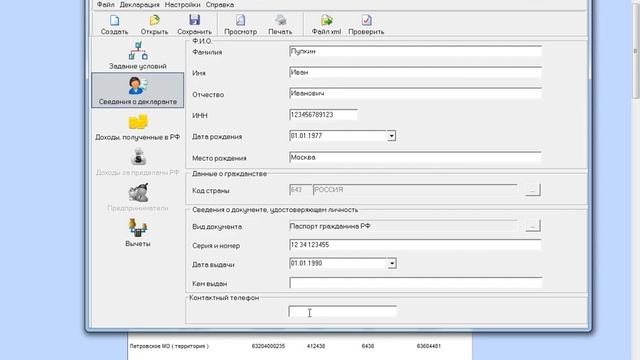Open the Справка menu
Viewport: 640px width, 360px height.
[220, 5]
